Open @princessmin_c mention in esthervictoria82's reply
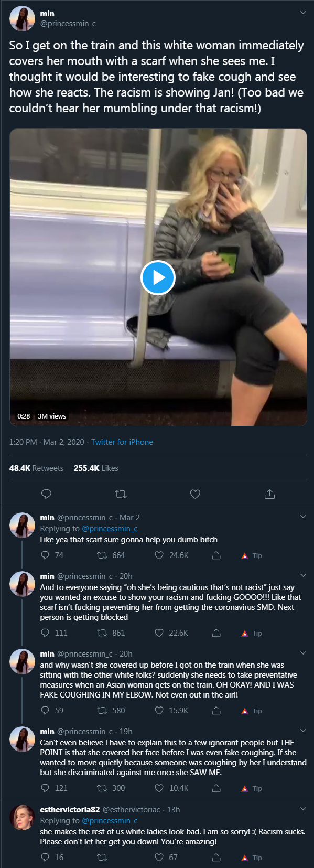Viewport: 314px width, 868px height. [x=110, y=821]
